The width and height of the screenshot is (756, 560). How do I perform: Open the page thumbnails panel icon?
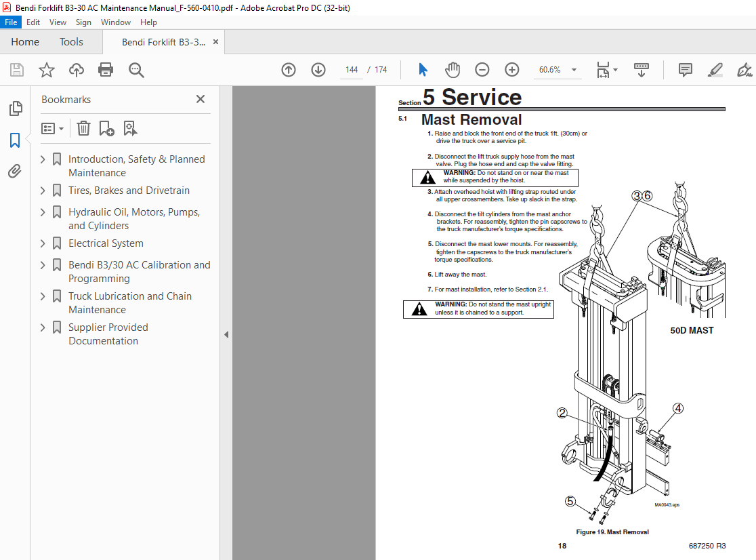pyautogui.click(x=16, y=108)
